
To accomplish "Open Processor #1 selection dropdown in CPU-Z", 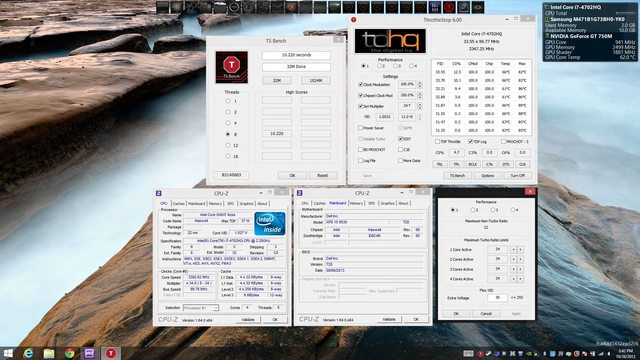I will 201,307.
